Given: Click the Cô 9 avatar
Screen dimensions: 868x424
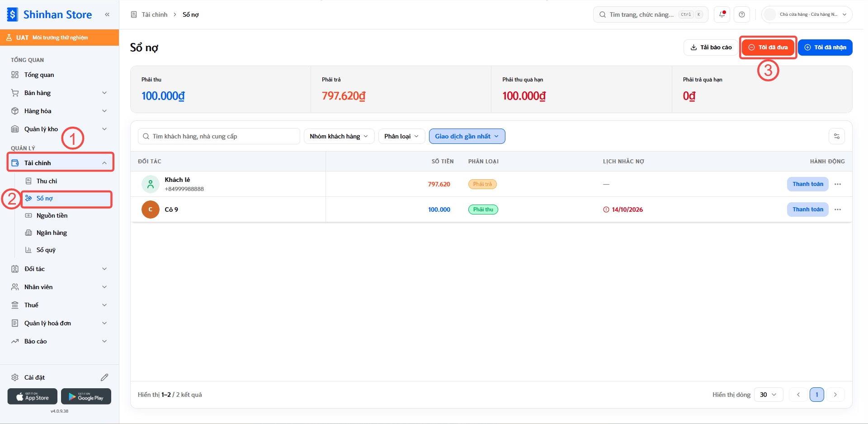Looking at the screenshot, I should coord(151,210).
